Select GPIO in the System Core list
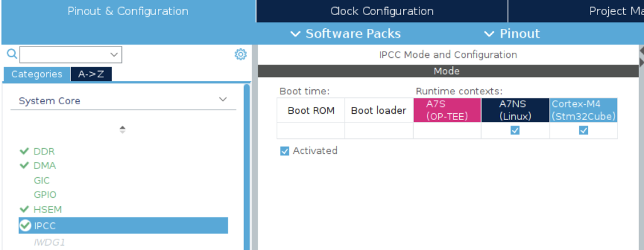The height and width of the screenshot is (250, 644). [x=45, y=195]
